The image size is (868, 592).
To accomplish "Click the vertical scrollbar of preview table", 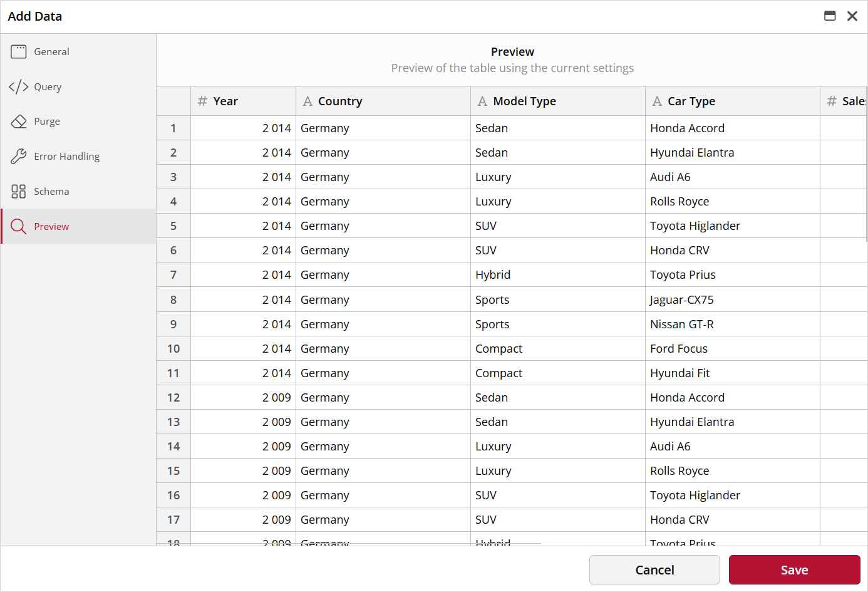I will click(x=865, y=175).
